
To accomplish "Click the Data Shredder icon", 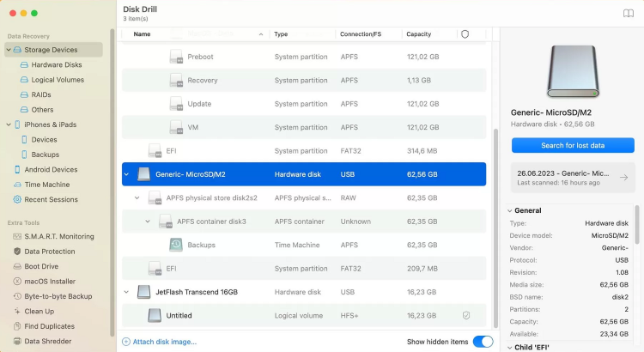I will [x=17, y=342].
